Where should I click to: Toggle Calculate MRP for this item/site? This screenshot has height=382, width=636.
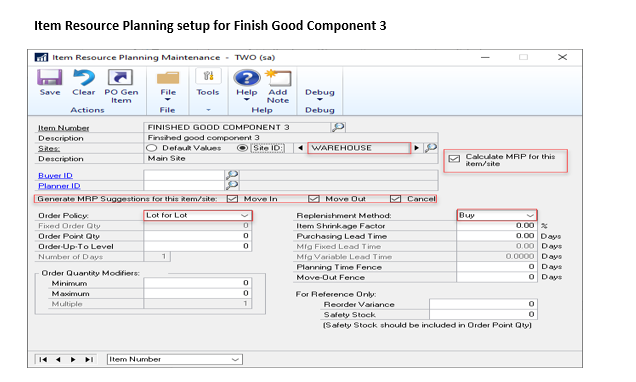point(454,159)
